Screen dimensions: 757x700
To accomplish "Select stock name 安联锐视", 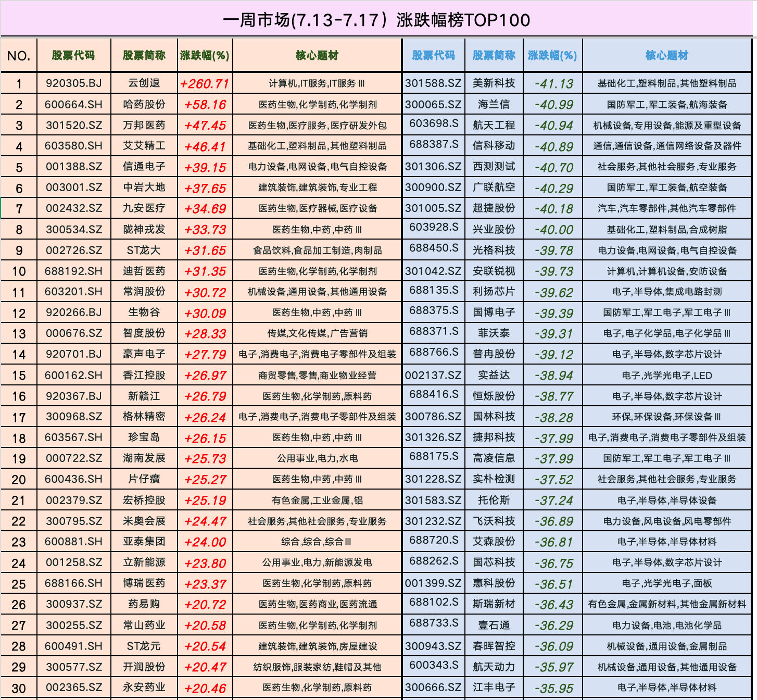I will pyautogui.click(x=494, y=271).
